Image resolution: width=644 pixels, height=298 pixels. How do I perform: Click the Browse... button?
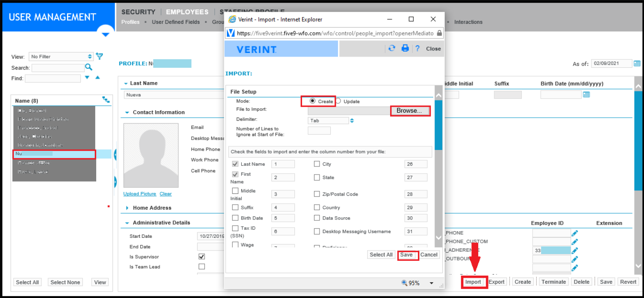pyautogui.click(x=409, y=110)
